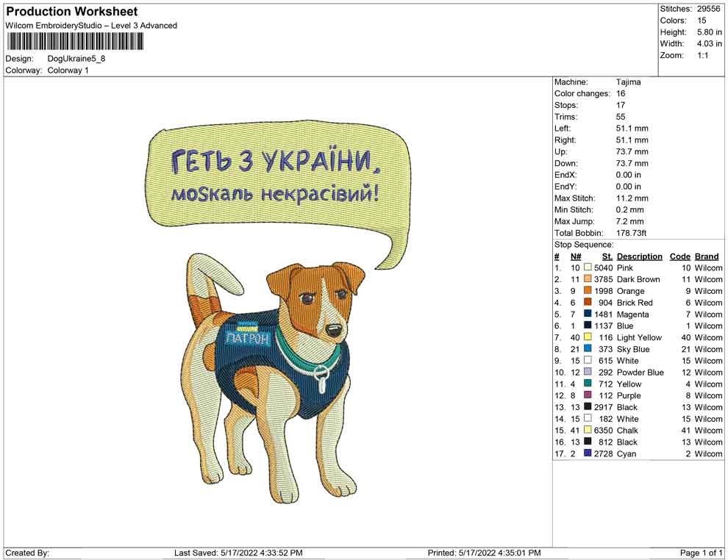Image resolution: width=728 pixels, height=560 pixels.
Task: Click 'Wilcom EmbroideryStudio – Level 3 Advanced' text
Action: [x=91, y=26]
